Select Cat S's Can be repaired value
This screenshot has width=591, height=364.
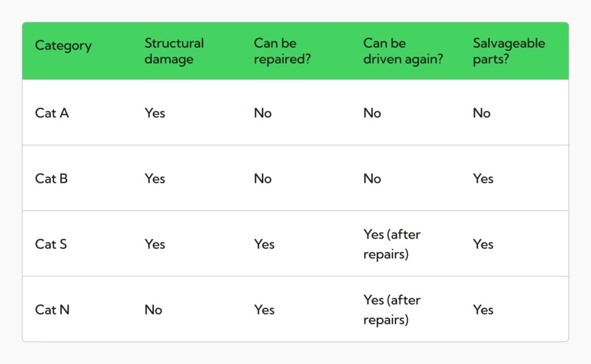[264, 244]
